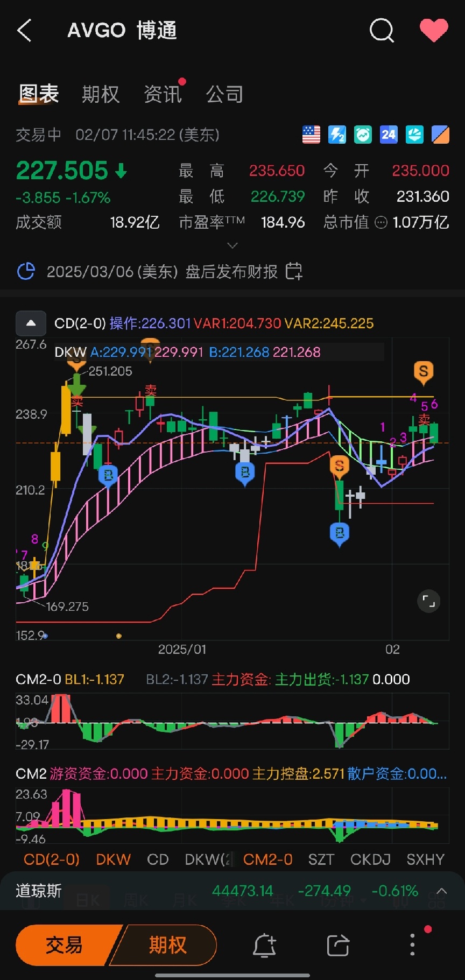465x980 pixels.
Task: Open the earnings pie-clock icon
Action: (26, 272)
